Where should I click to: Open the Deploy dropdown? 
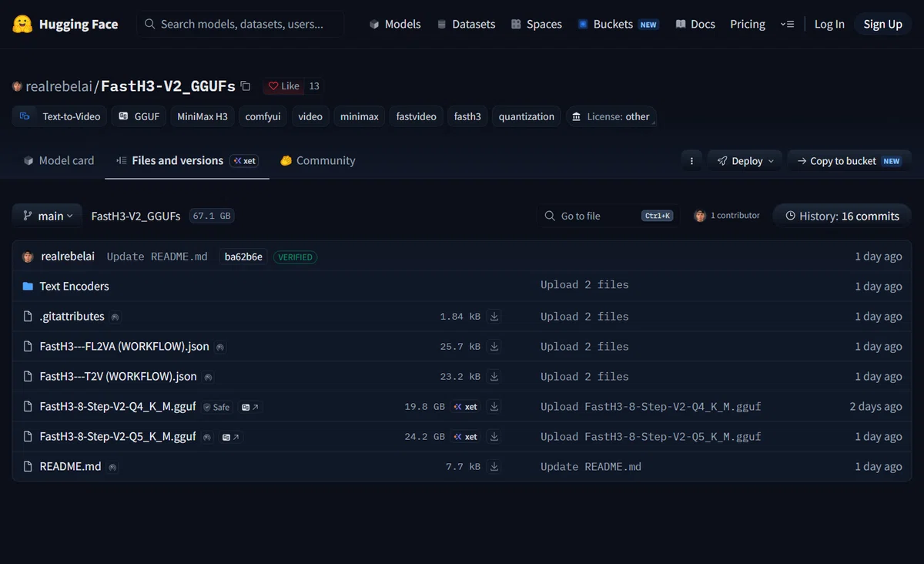point(746,161)
